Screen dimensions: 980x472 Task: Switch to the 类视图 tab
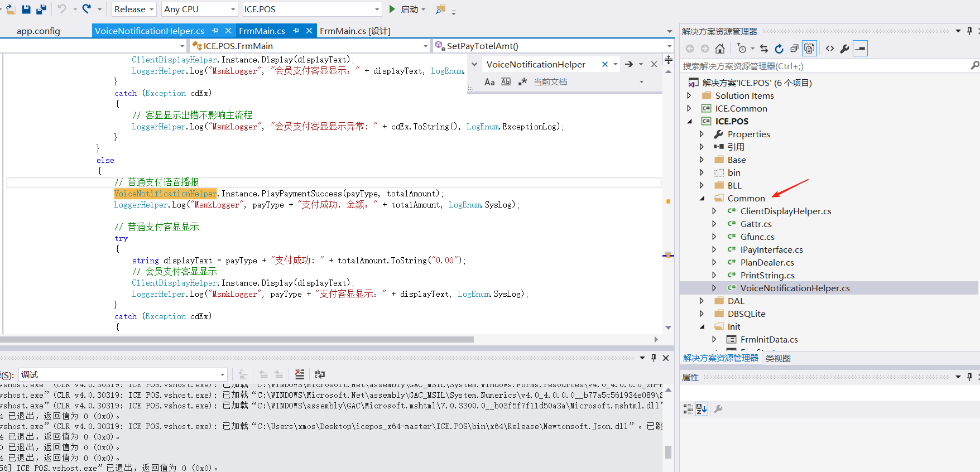click(x=778, y=358)
